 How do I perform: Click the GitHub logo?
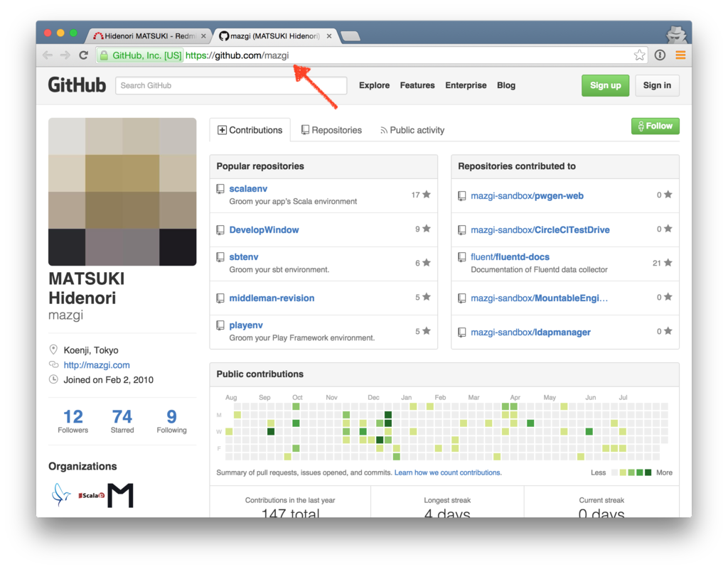pyautogui.click(x=77, y=85)
